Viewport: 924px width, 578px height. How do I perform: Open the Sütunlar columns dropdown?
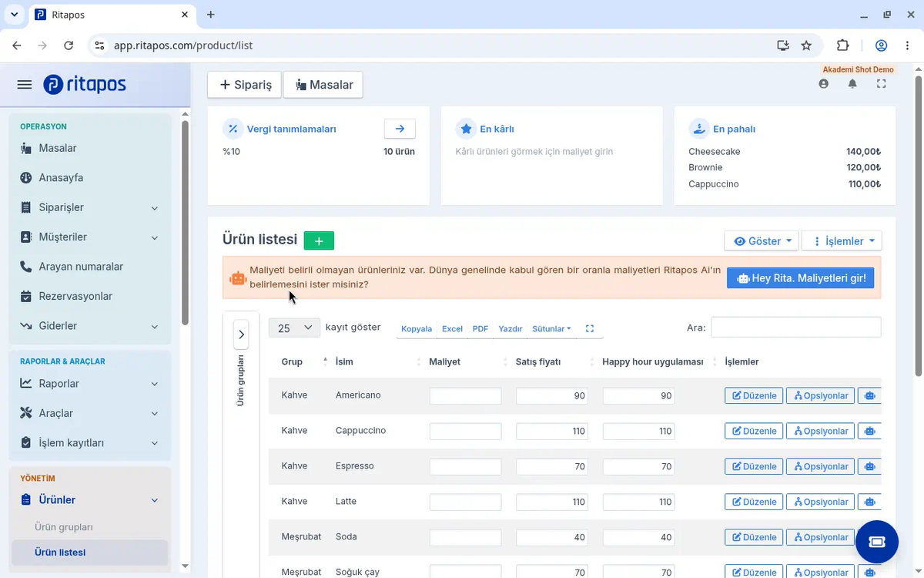tap(551, 328)
